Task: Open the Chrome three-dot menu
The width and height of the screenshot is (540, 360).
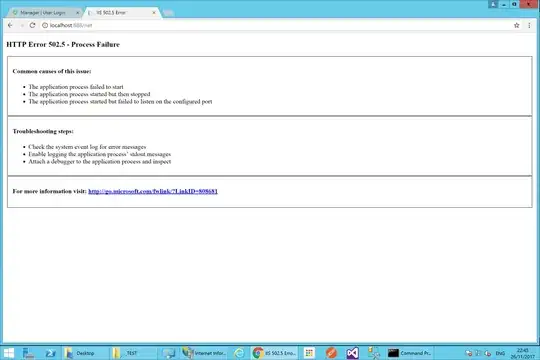Action: pyautogui.click(x=529, y=25)
